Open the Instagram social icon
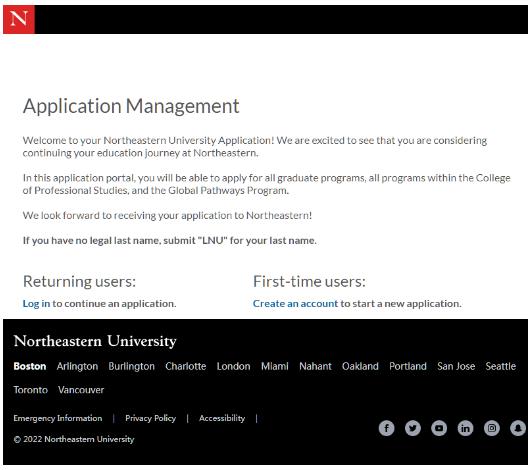Image resolution: width=532 pixels, height=470 pixels. point(492,428)
